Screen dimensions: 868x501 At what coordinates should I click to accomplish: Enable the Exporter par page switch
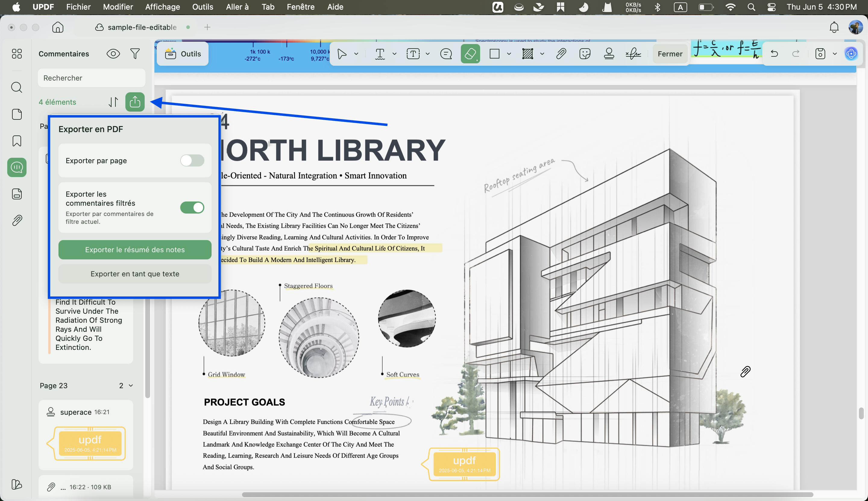click(x=192, y=160)
